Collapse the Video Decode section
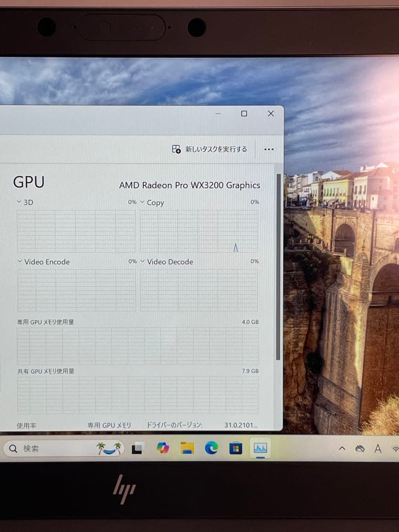The height and width of the screenshot is (532, 399). (142, 262)
